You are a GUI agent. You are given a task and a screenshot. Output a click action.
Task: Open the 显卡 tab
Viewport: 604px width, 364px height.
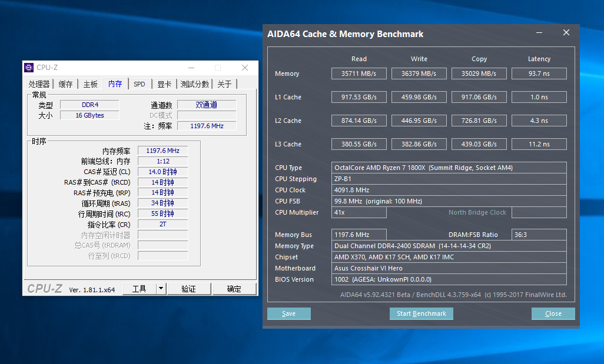click(x=165, y=84)
